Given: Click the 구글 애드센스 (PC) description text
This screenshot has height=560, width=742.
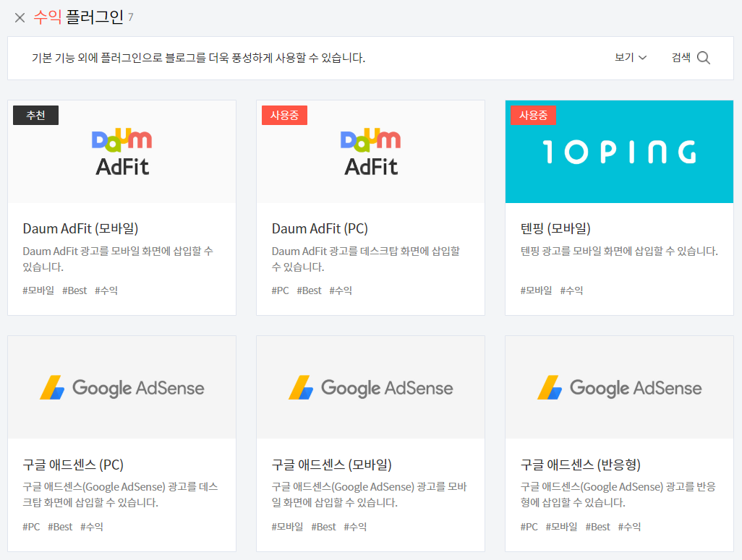Looking at the screenshot, I should (120, 494).
